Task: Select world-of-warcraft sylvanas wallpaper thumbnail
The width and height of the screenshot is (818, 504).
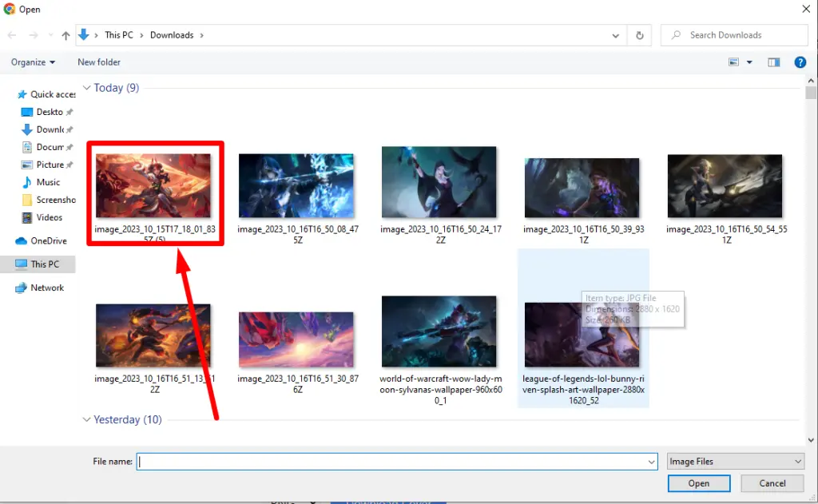Action: 439,331
